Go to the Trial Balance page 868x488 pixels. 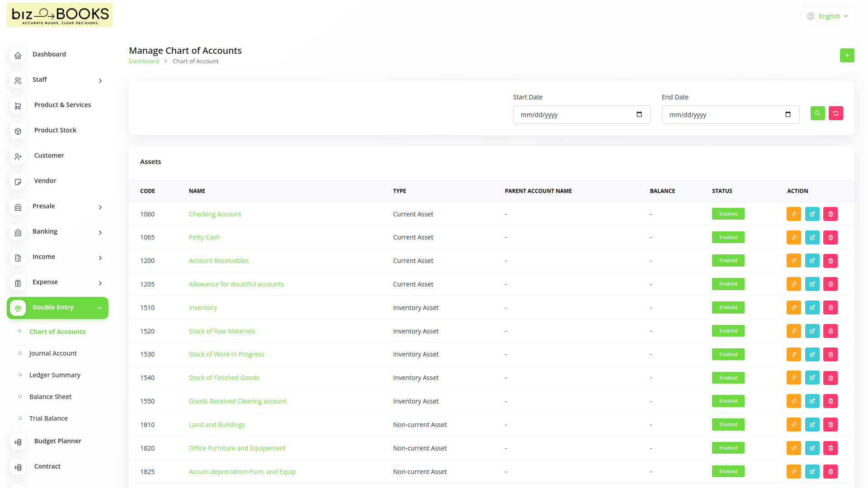click(x=48, y=418)
